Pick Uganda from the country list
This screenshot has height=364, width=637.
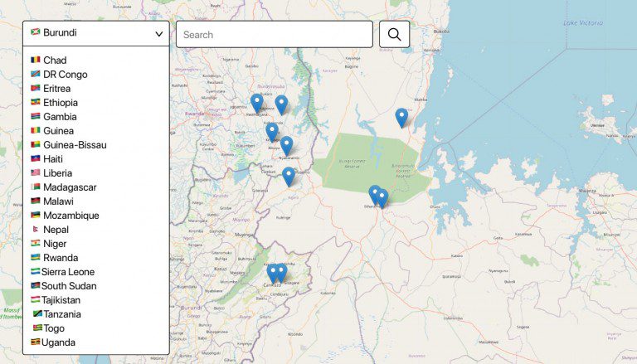[x=53, y=342]
